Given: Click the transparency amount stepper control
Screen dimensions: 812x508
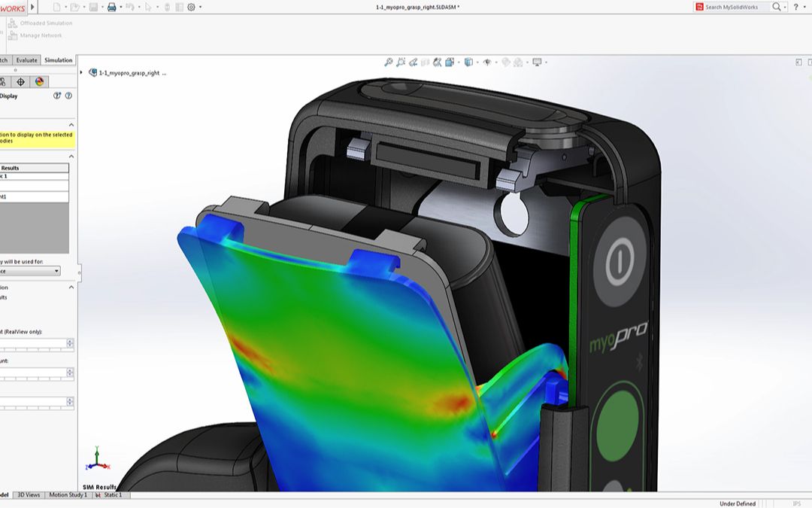Looking at the screenshot, I should coord(70,372).
